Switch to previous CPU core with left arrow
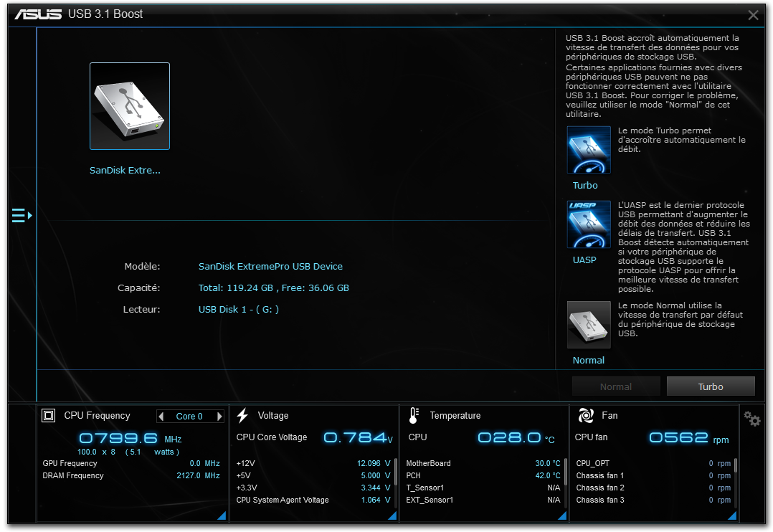773x532 pixels. click(161, 417)
